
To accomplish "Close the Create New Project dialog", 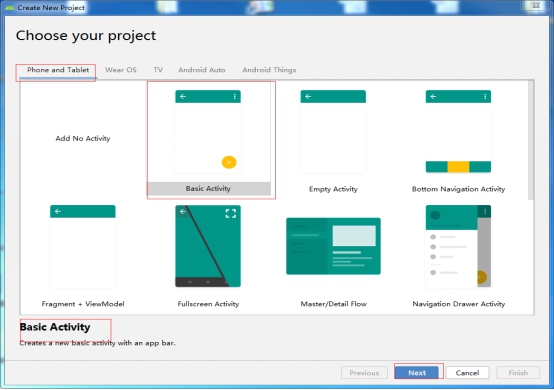I will tap(536, 5).
